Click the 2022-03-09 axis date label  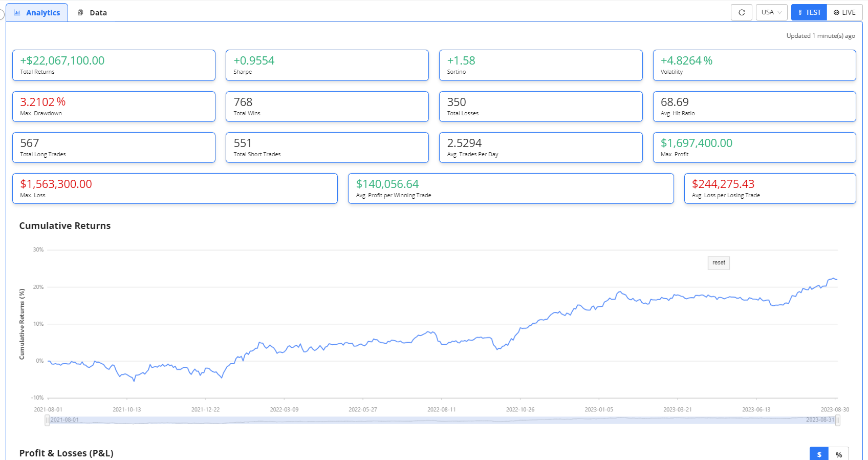[x=284, y=410]
